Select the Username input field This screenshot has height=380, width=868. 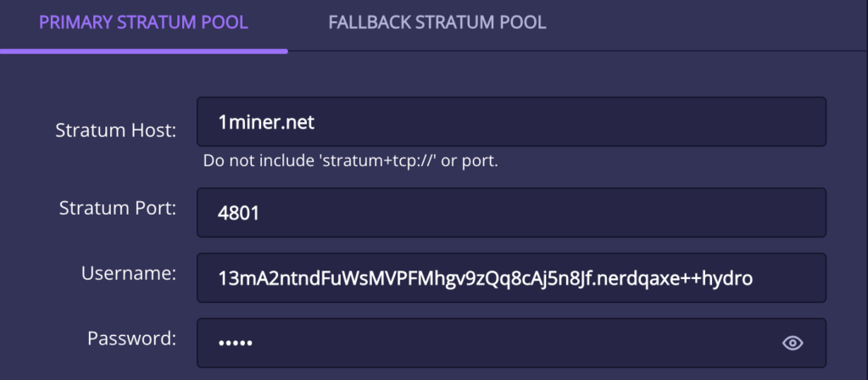[510, 277]
